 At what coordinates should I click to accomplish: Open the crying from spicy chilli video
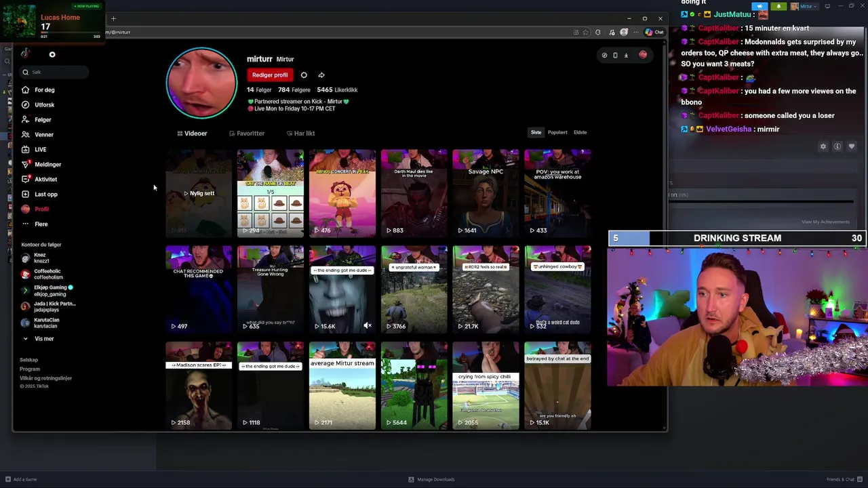click(x=486, y=386)
